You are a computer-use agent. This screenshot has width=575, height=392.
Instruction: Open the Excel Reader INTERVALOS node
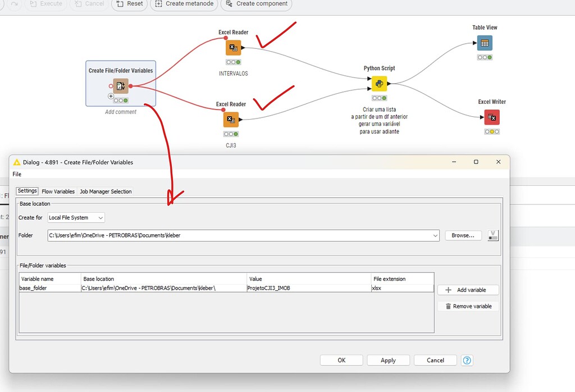tap(233, 47)
